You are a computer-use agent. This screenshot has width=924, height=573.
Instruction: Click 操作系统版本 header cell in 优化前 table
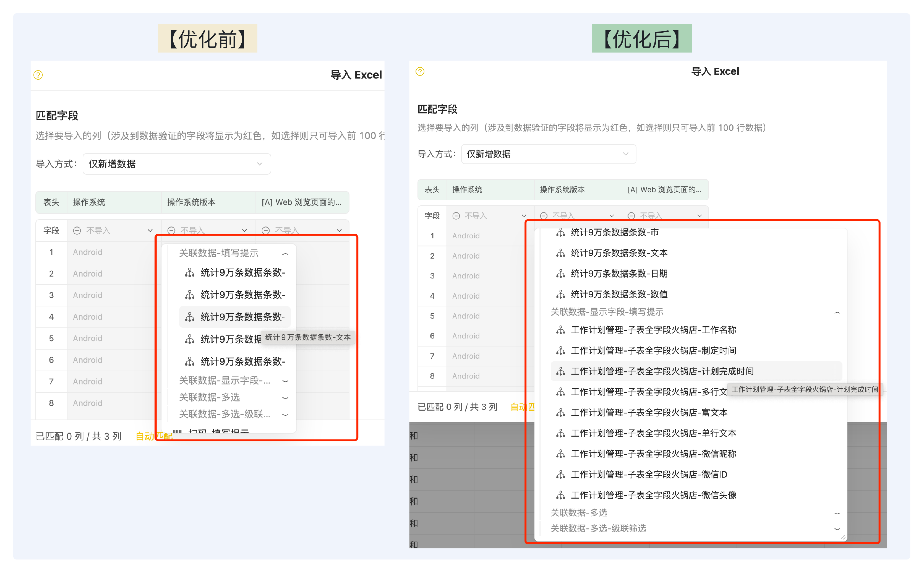(x=208, y=202)
